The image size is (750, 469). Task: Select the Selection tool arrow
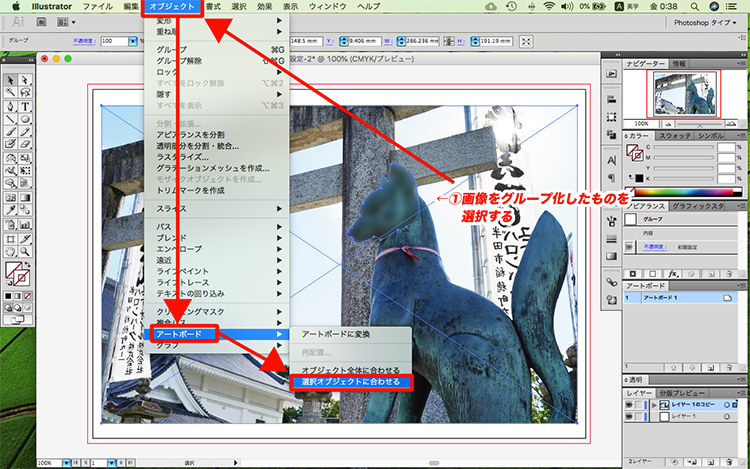pyautogui.click(x=9, y=80)
